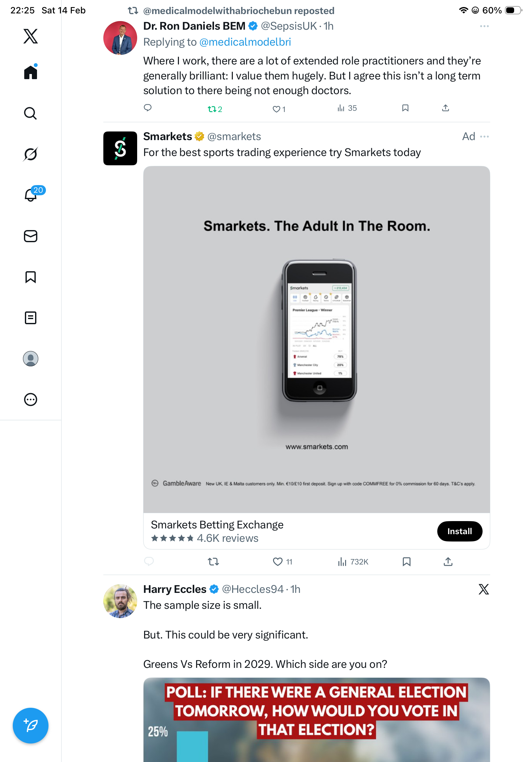
Task: Share the Smarkets ad post
Action: coord(448,562)
